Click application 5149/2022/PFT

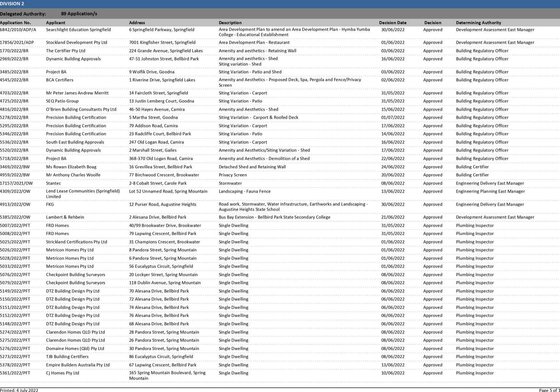pos(15,291)
